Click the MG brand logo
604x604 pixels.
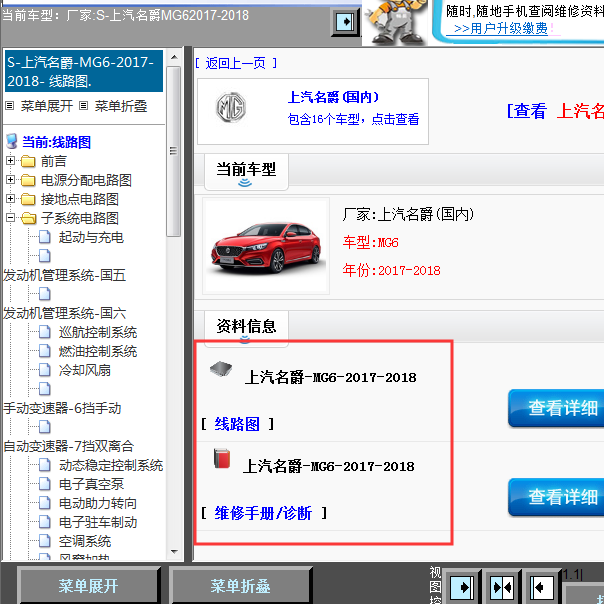click(x=231, y=107)
